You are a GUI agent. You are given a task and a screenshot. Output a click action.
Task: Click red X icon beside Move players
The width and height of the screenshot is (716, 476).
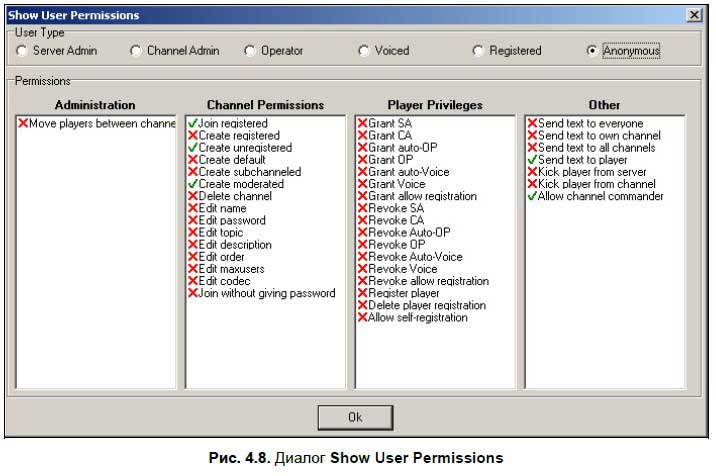23,124
